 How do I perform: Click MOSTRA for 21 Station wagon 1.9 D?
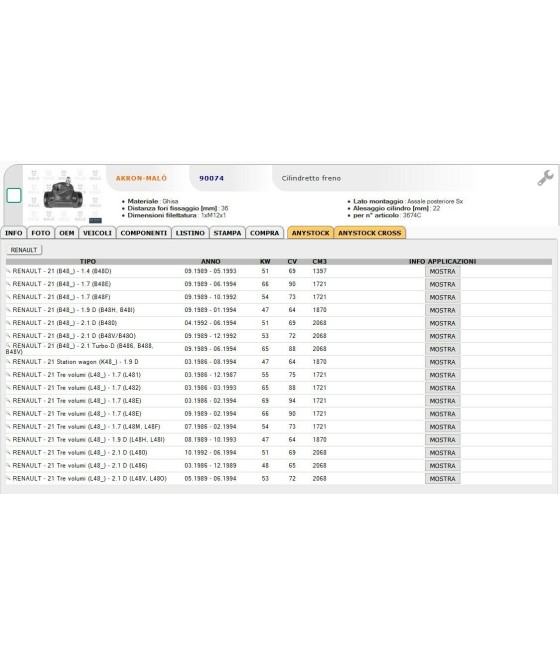click(443, 362)
